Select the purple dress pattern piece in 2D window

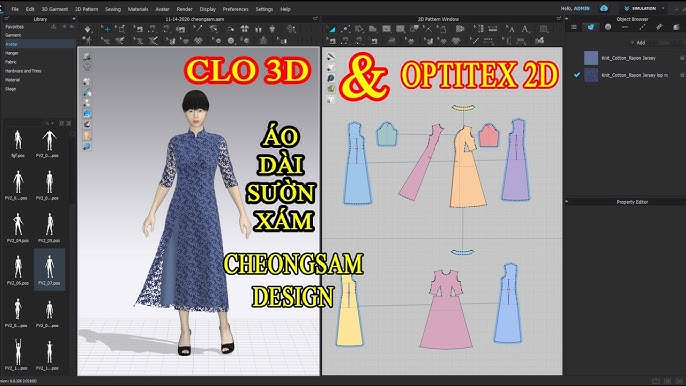point(516,160)
